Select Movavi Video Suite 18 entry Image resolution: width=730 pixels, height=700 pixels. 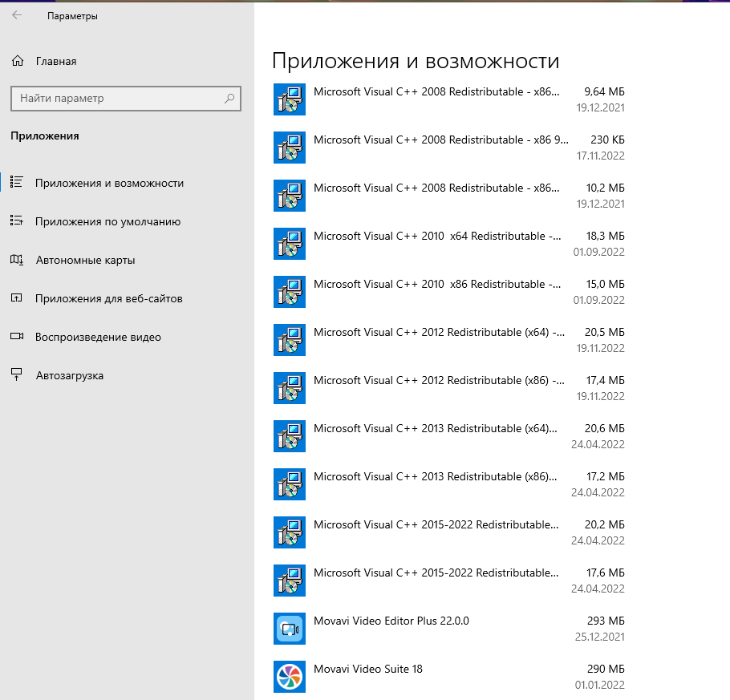[x=368, y=669]
